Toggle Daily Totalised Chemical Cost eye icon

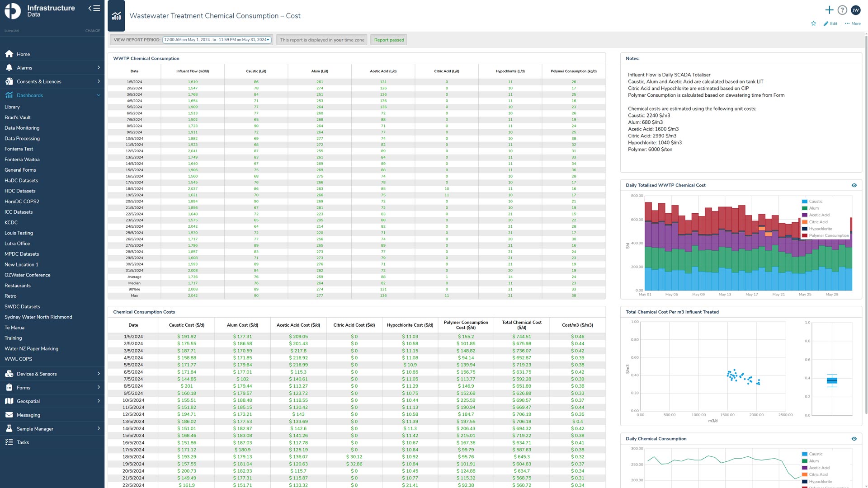(x=854, y=185)
